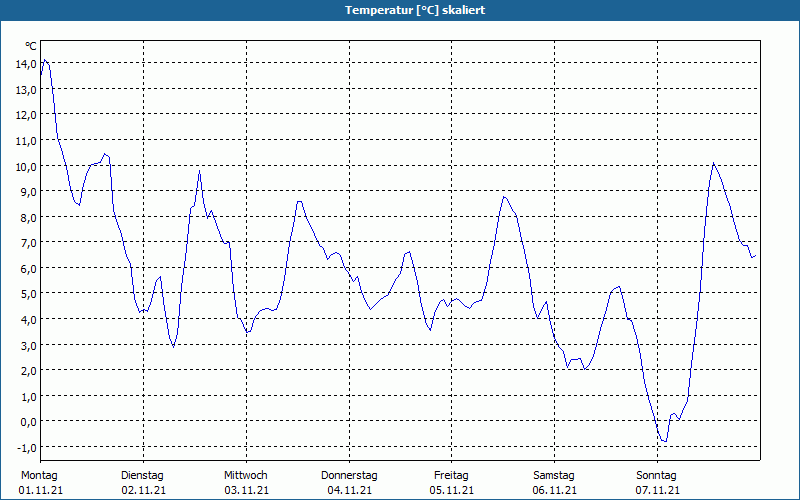The image size is (800, 500).
Task: Select the 4,0 axis value
Action: 28,319
